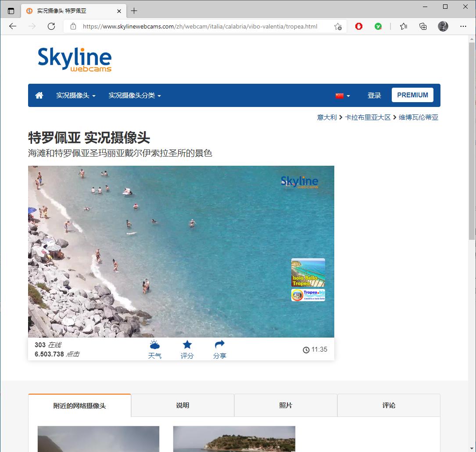Open Collections in the browser toolbar
Screen dimensions: 476x452
pyautogui.click(x=422, y=26)
